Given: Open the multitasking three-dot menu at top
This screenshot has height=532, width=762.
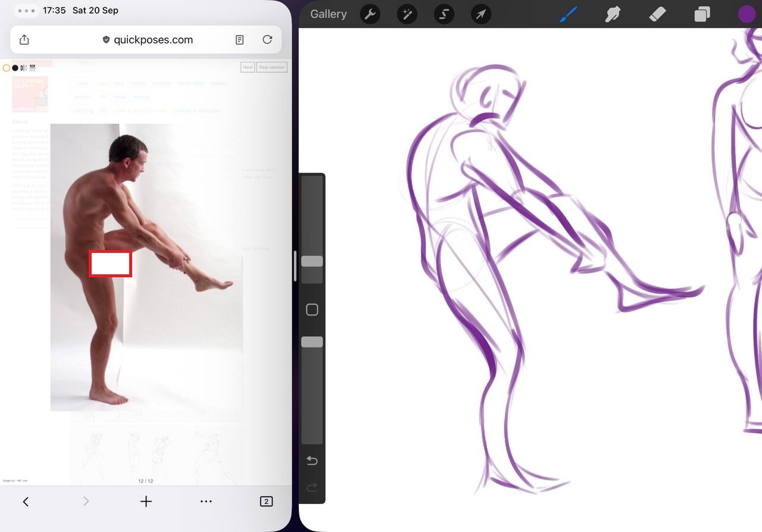Looking at the screenshot, I should click(x=26, y=11).
